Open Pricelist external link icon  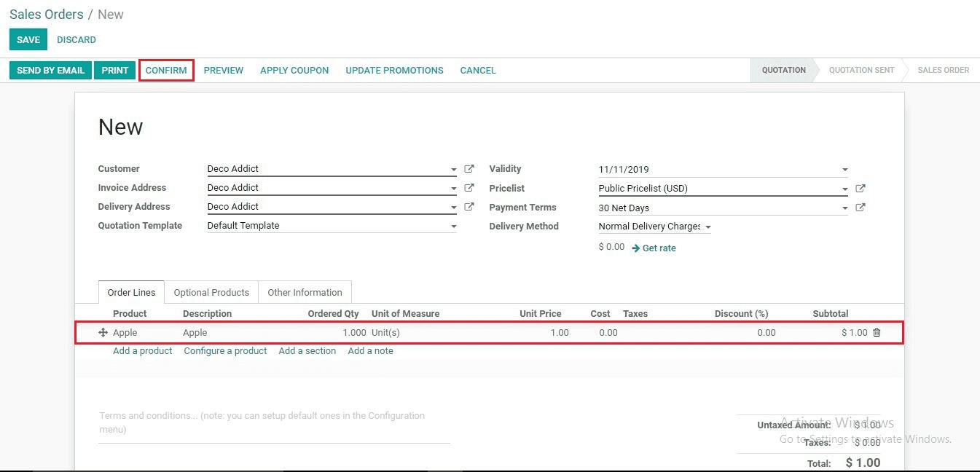click(861, 189)
